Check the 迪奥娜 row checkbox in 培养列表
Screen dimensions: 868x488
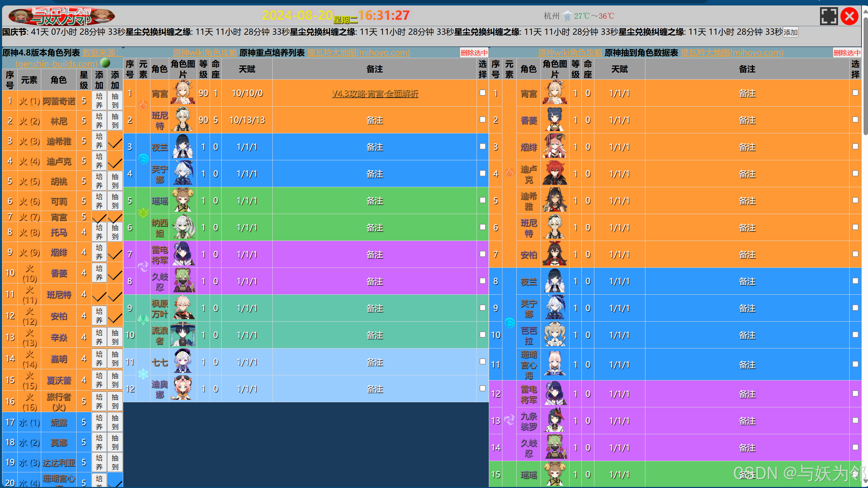pyautogui.click(x=482, y=388)
